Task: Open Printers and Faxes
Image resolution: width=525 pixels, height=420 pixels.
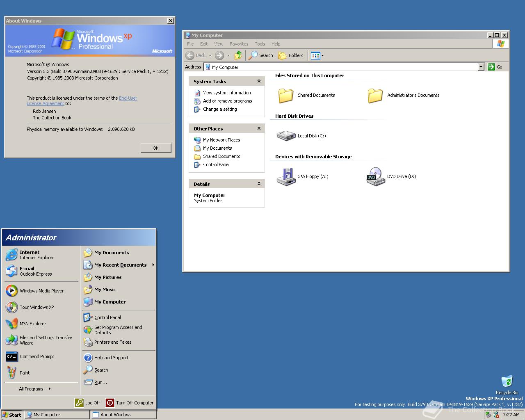Action: coord(119,342)
